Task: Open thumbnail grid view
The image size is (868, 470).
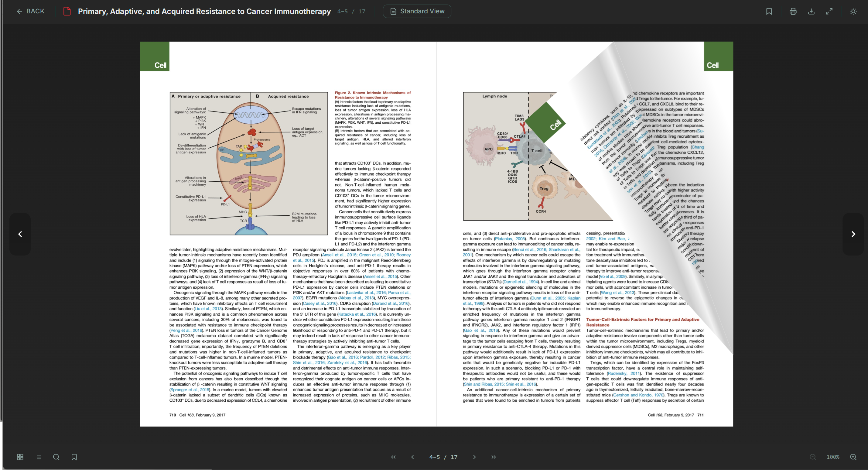Action: tap(20, 457)
